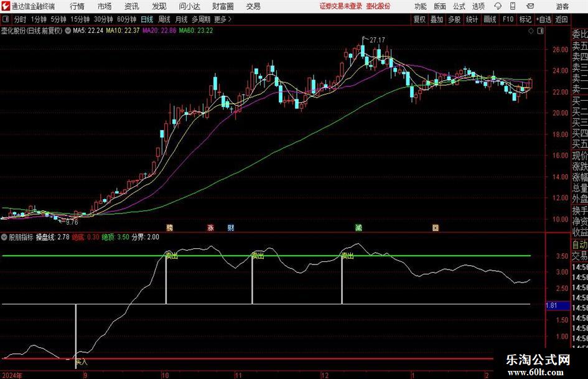Screen dimensions: 588x379
Task: Switch to 15分钟 chart period
Action: point(80,19)
